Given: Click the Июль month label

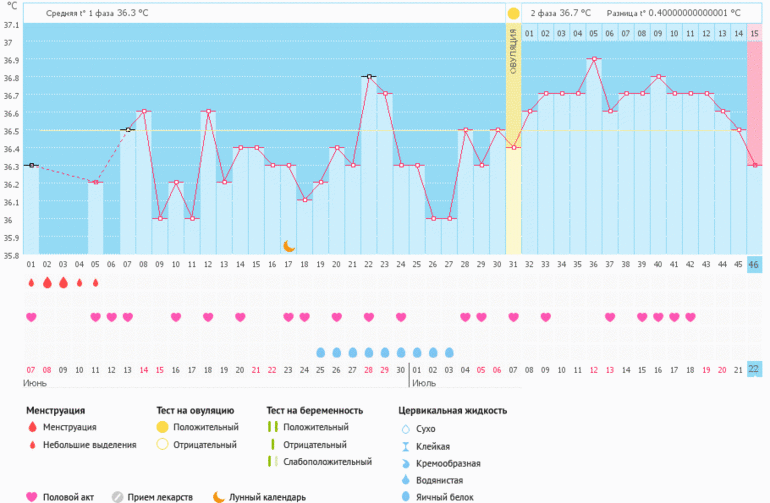Looking at the screenshot, I should (x=424, y=383).
